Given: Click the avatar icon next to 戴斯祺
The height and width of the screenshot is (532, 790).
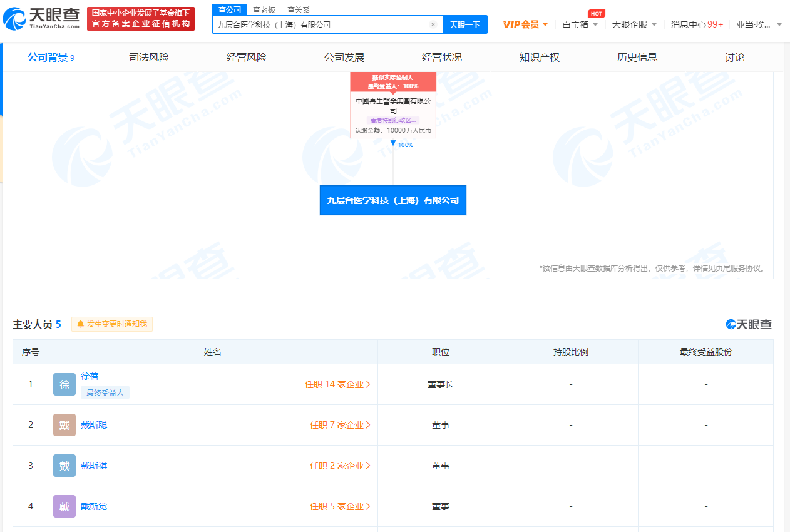Looking at the screenshot, I should click(x=64, y=466).
